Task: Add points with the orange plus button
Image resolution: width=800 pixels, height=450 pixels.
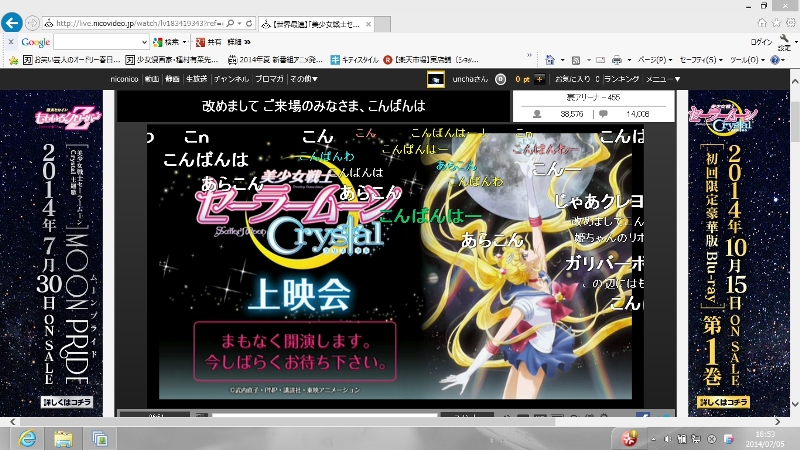Action: [x=539, y=79]
